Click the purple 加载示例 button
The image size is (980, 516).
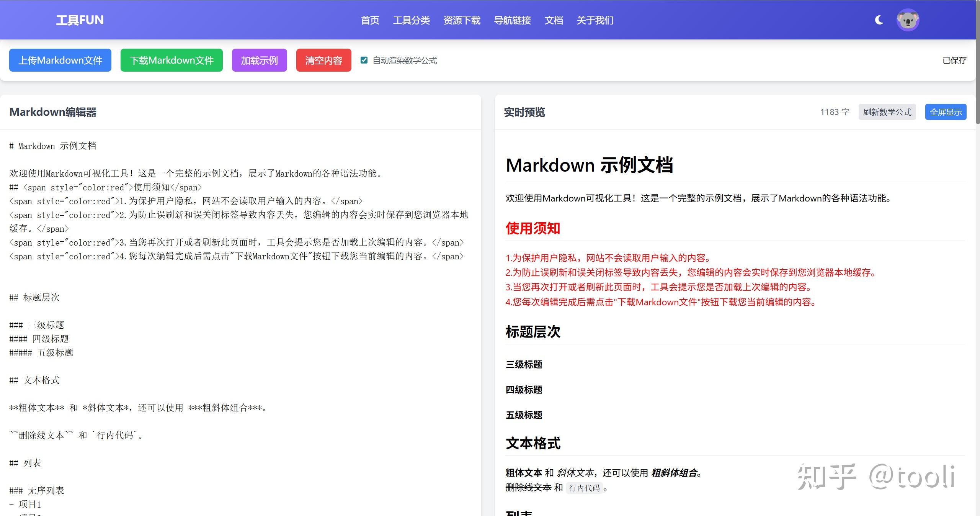(x=260, y=60)
